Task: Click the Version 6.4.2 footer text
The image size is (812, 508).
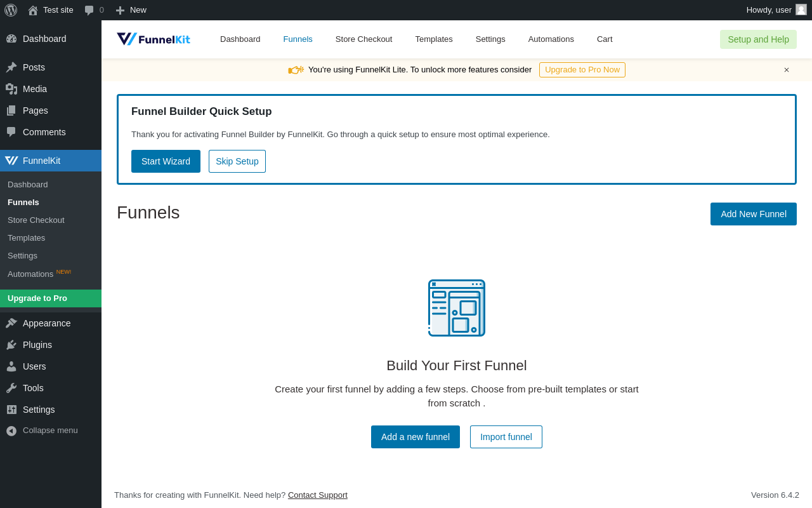Action: pyautogui.click(x=775, y=495)
